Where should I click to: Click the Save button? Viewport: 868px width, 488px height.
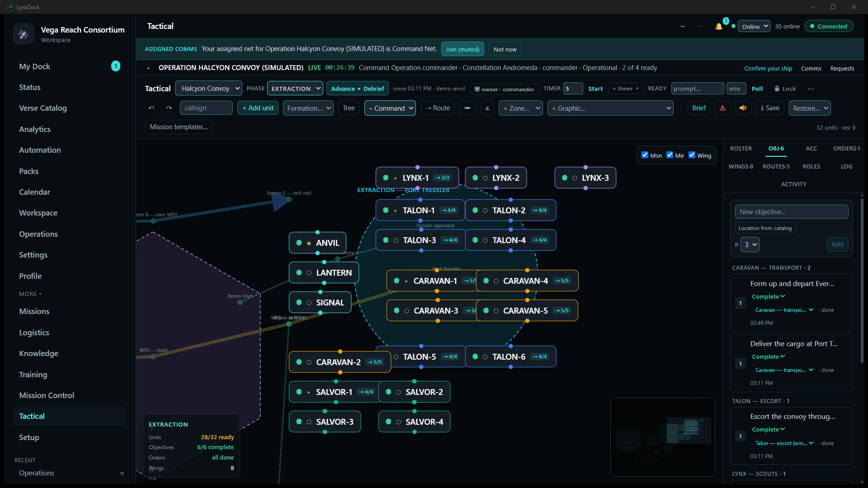[770, 108]
